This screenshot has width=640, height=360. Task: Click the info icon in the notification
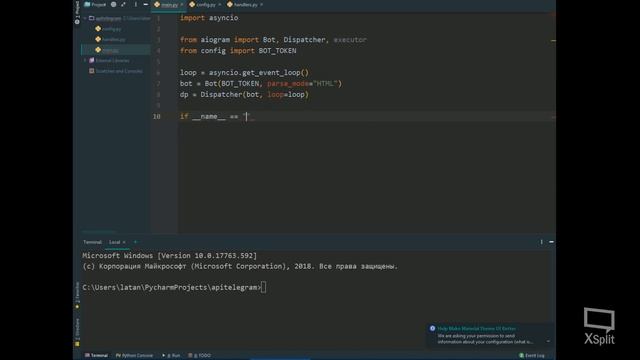click(432, 329)
